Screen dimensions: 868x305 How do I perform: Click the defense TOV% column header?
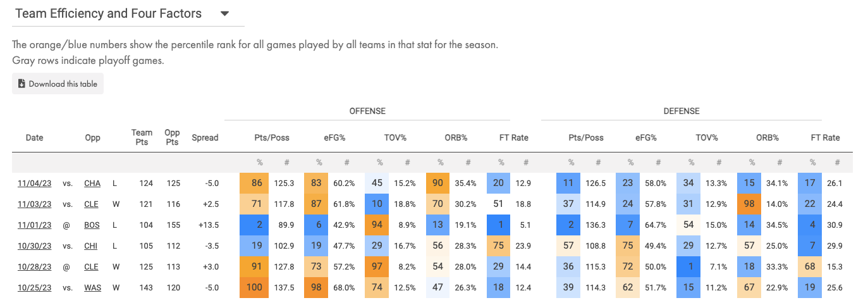706,137
